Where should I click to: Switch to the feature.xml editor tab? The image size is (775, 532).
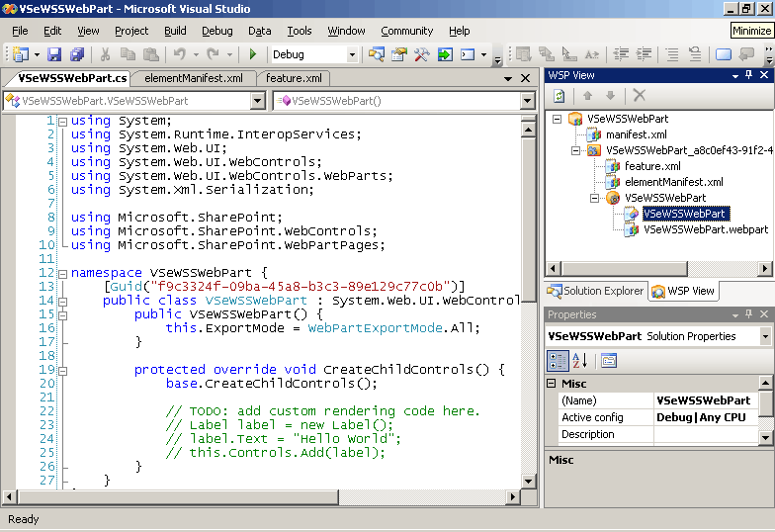tap(294, 78)
